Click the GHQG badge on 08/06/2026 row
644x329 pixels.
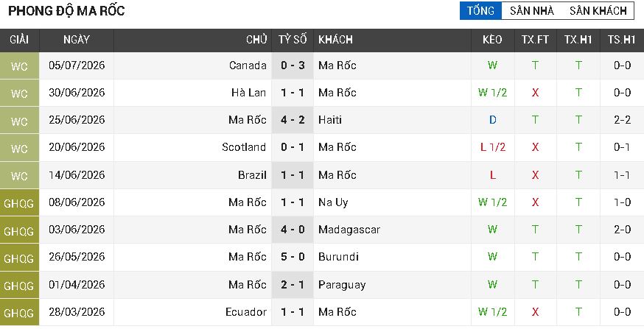point(19,202)
